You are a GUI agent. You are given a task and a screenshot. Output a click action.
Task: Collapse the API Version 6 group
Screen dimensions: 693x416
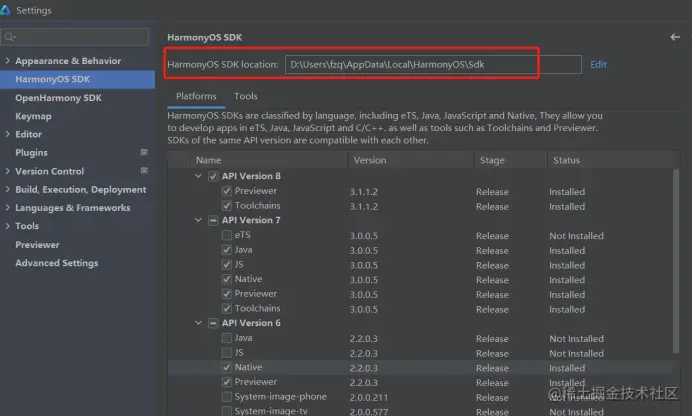pyautogui.click(x=198, y=323)
